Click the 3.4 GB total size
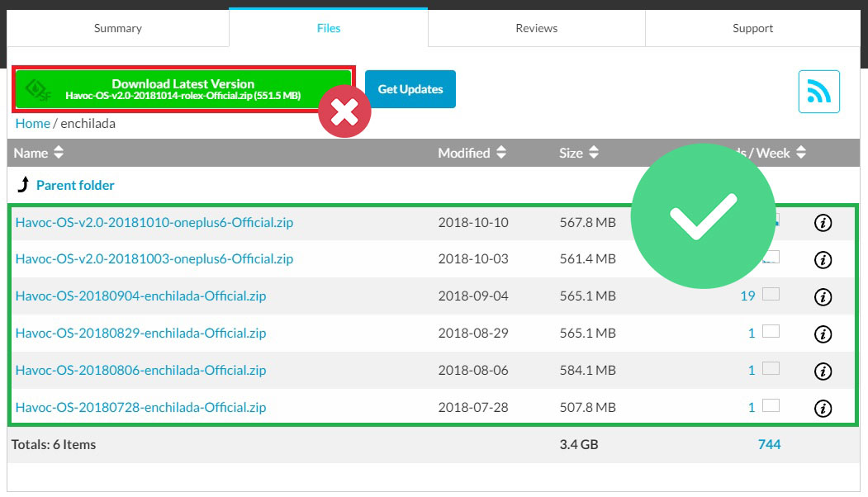The image size is (868, 497). click(x=578, y=444)
